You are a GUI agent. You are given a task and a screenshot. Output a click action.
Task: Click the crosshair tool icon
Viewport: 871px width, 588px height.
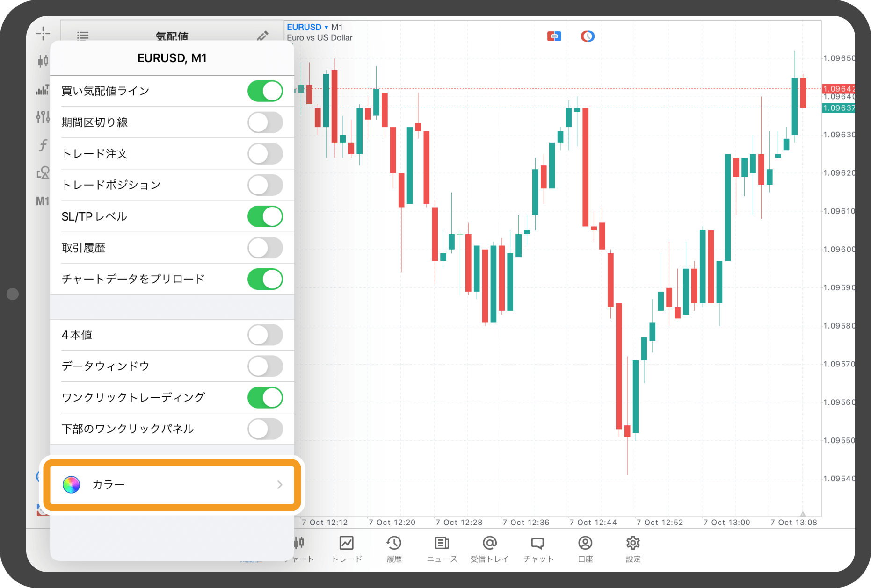pos(43,33)
